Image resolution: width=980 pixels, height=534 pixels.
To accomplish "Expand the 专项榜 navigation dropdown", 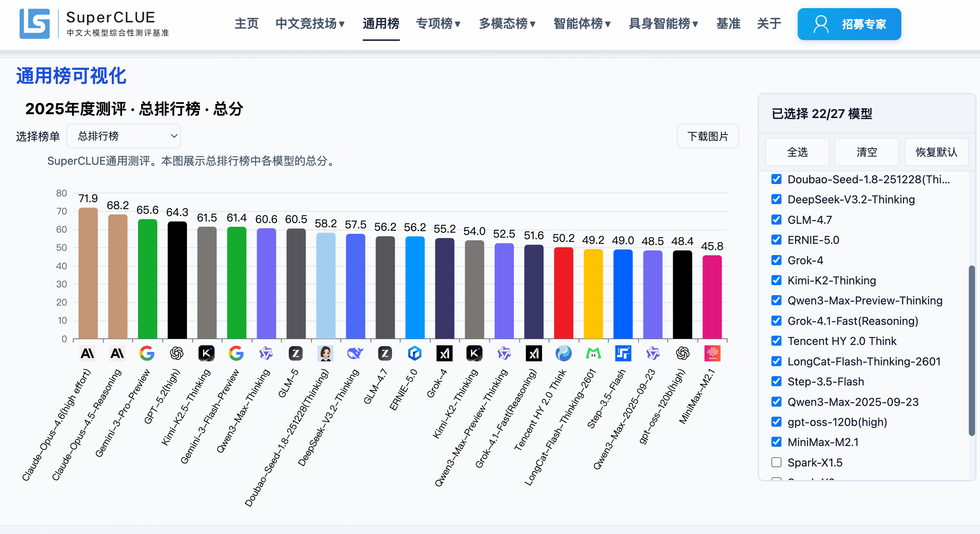I will (x=438, y=24).
